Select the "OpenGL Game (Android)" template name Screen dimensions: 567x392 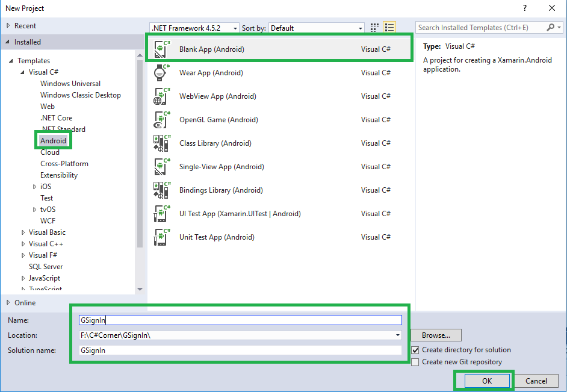coord(218,120)
